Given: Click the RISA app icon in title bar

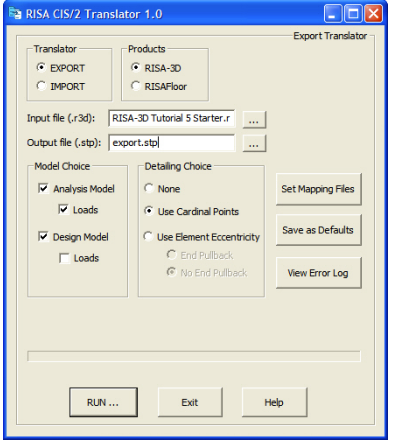Looking at the screenshot, I should coord(15,14).
